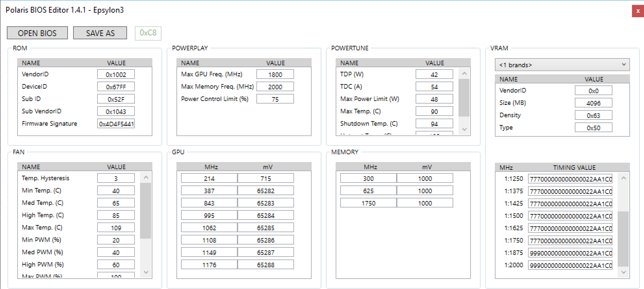Click GPU frequency cell 1149
The width and height of the screenshot is (644, 289).
209,252
